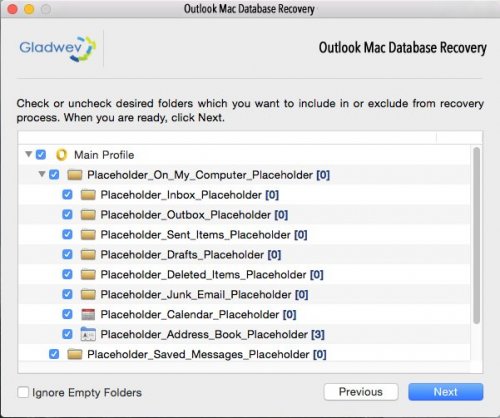Select the Sent Items placeholder row
Screen dimensions: 500x418
pyautogui.click(x=244, y=235)
